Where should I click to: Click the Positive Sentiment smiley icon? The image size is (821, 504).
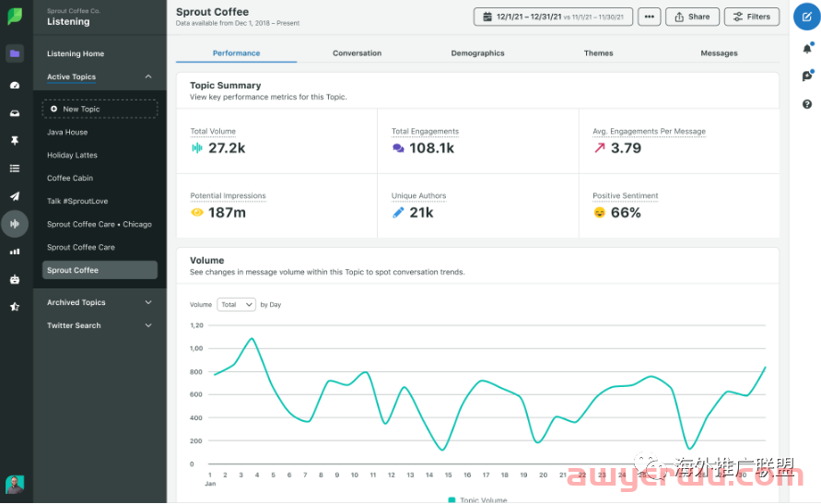point(600,213)
